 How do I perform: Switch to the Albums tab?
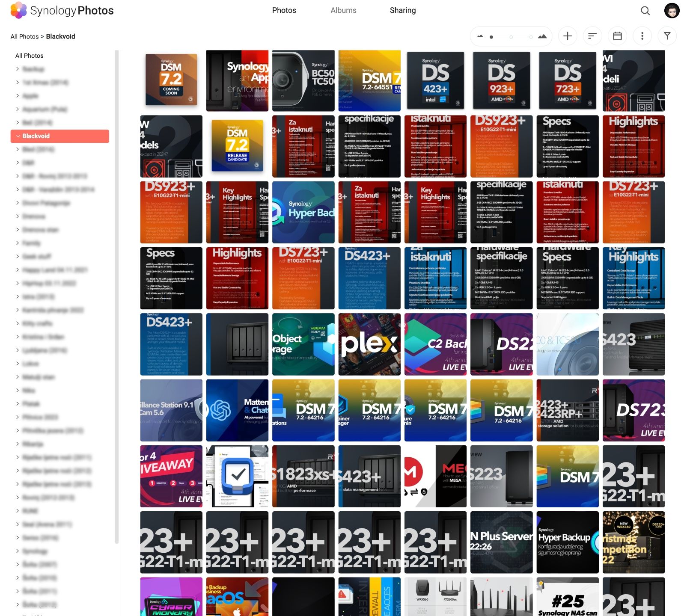[343, 10]
